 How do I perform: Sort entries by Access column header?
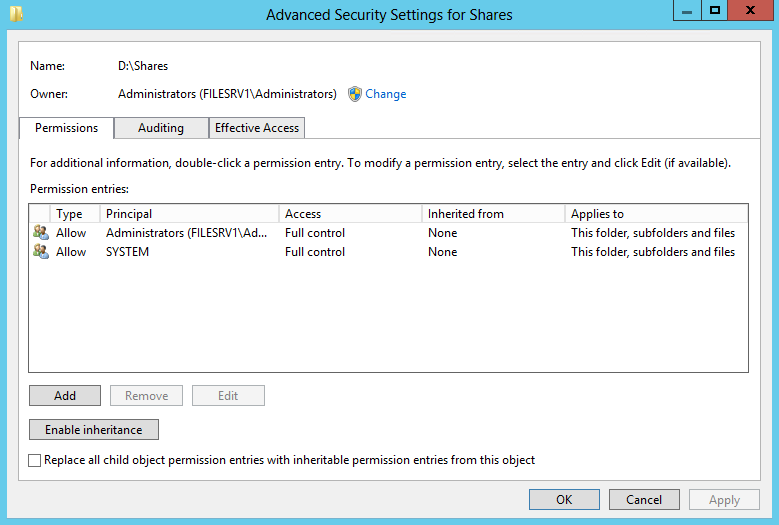[x=350, y=214]
